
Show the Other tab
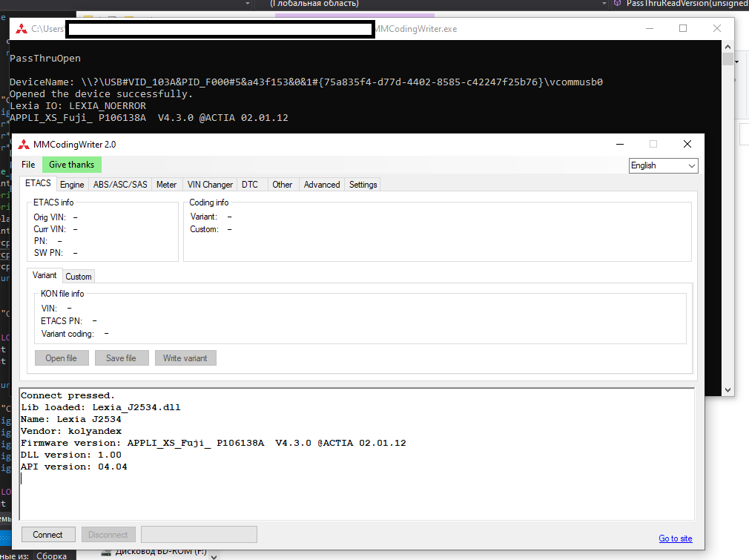tap(283, 185)
